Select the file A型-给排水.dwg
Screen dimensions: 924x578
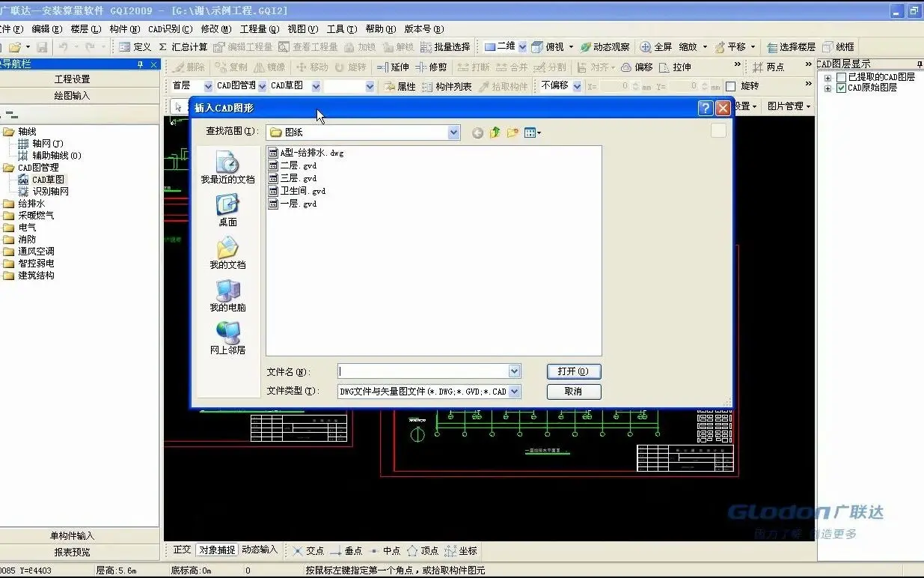(306, 153)
